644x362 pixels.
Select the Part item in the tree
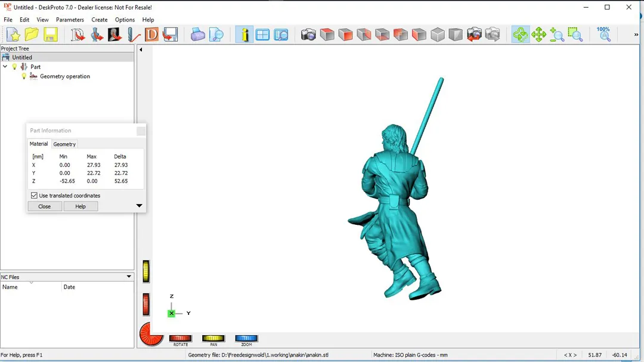click(x=35, y=67)
